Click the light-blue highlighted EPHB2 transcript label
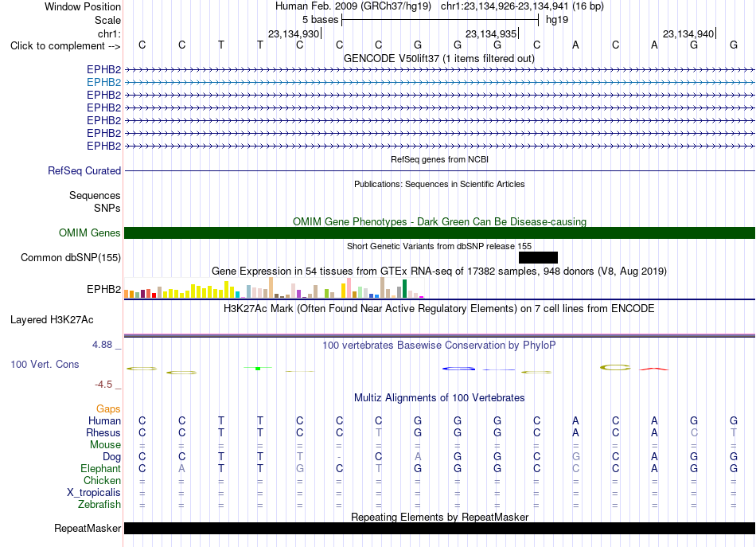Viewport: 756px width, 547px height. (103, 83)
